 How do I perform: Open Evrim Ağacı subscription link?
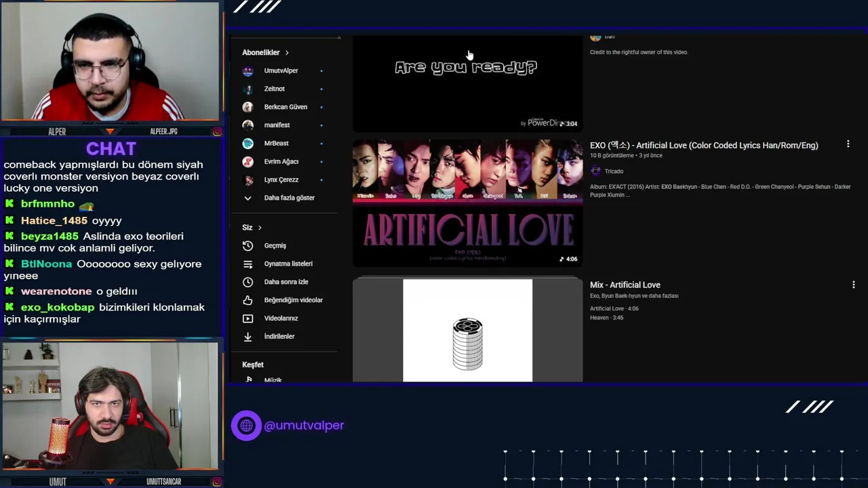coord(281,161)
